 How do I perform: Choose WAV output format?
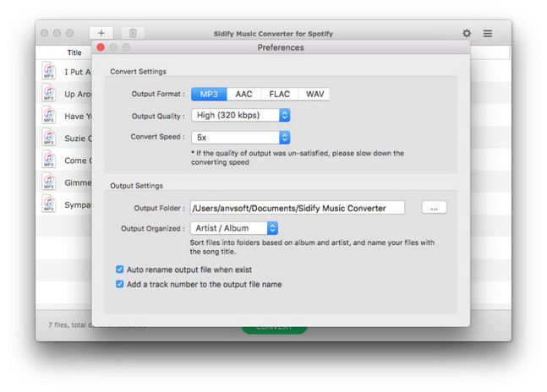tap(315, 94)
